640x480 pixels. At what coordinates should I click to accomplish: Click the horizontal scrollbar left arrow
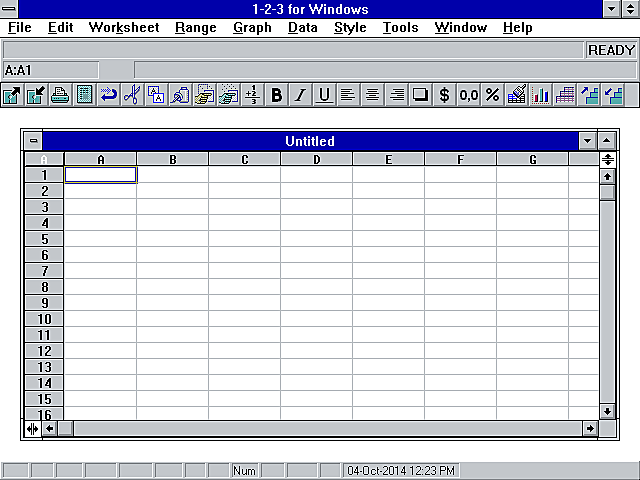pyautogui.click(x=49, y=429)
